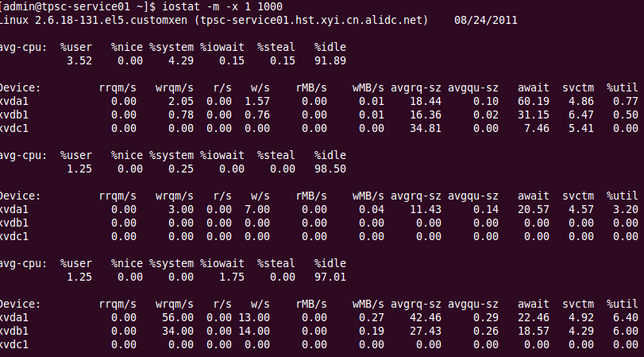
Task: Click the date 08/24/2011
Action: [x=486, y=19]
